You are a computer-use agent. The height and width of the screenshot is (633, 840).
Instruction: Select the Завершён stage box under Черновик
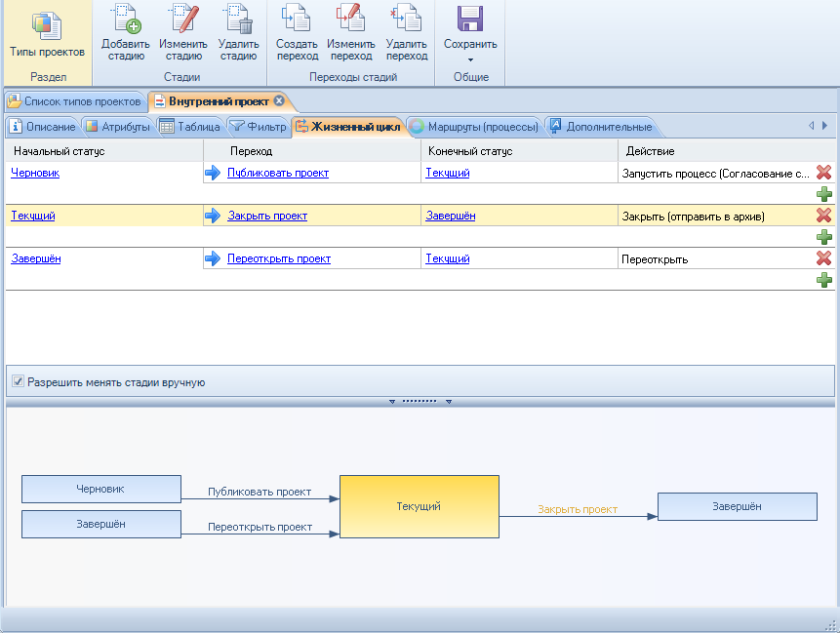click(101, 524)
